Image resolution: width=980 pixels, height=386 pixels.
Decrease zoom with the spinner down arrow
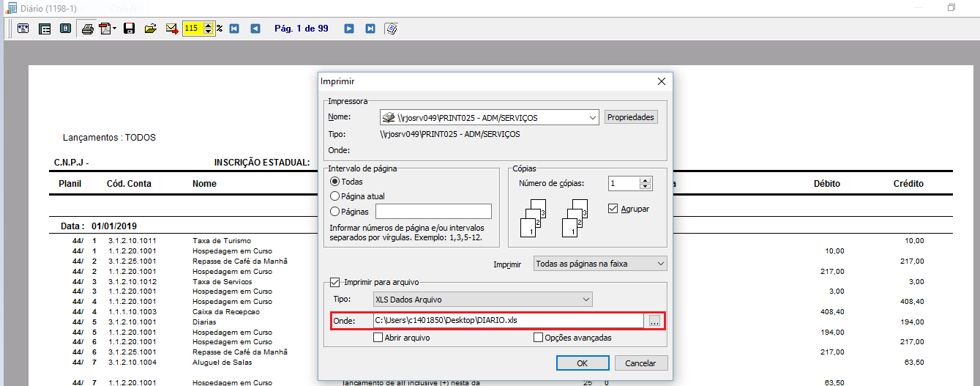[x=209, y=32]
